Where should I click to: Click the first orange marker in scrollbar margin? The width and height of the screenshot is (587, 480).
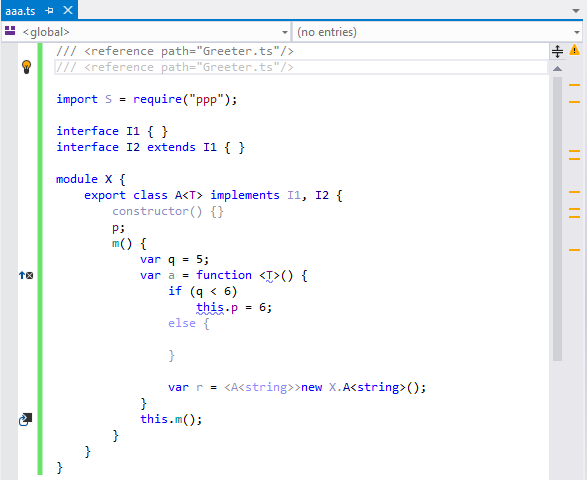click(x=574, y=85)
